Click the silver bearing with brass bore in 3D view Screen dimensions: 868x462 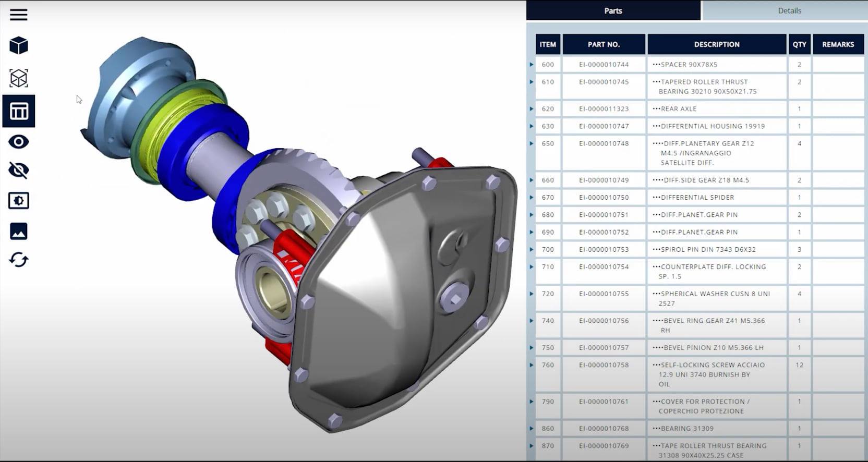point(266,292)
